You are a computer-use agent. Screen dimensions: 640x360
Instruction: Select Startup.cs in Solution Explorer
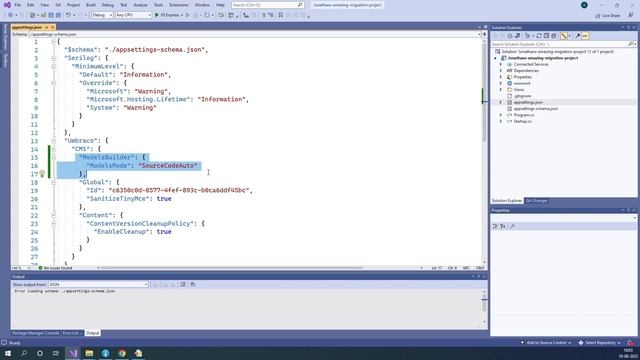[x=522, y=121]
